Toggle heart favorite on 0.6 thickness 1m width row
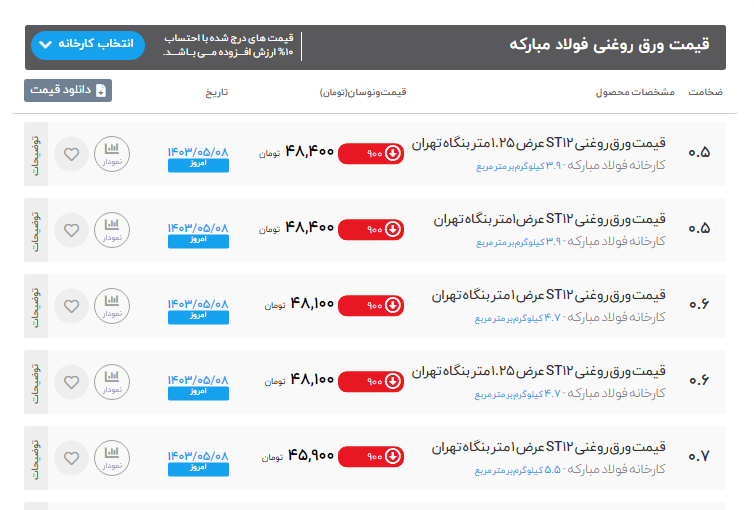This screenshot has height=510, width=754. [71, 306]
